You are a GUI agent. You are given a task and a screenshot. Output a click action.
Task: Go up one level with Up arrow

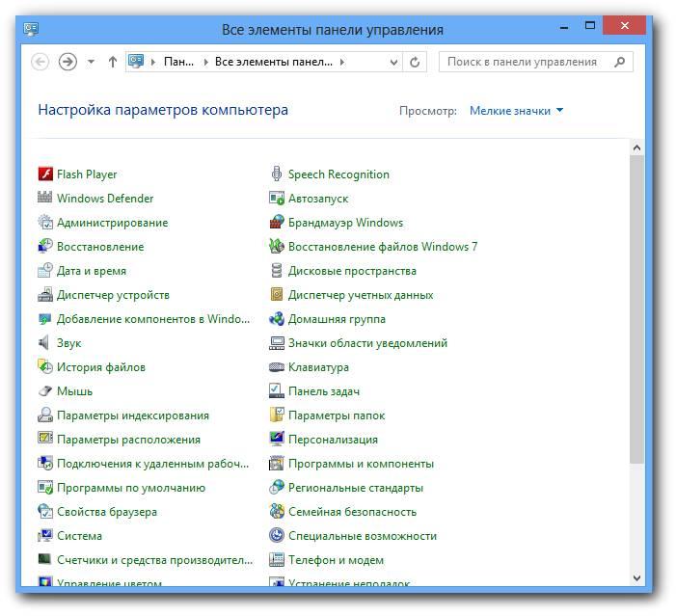pyautogui.click(x=113, y=62)
